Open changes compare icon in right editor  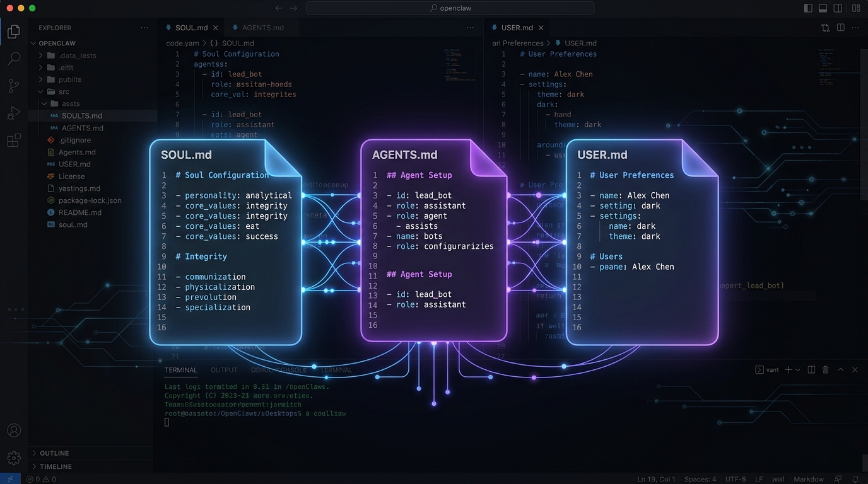pos(826,28)
